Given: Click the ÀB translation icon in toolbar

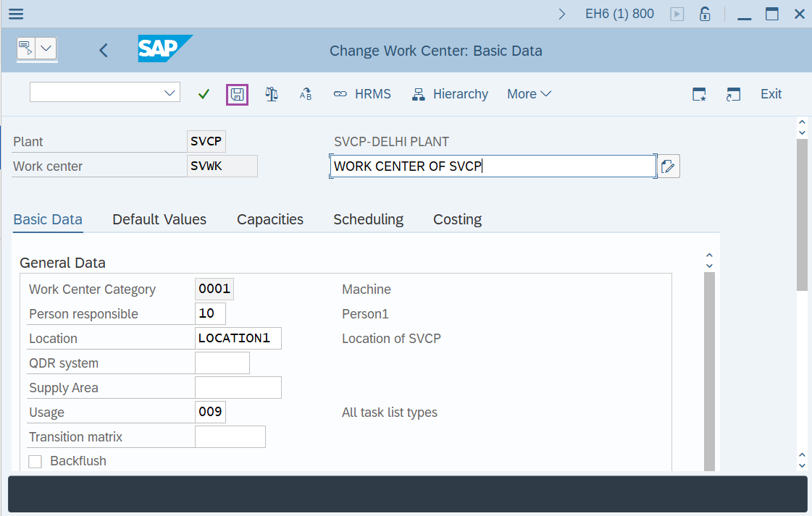Looking at the screenshot, I should pos(305,93).
